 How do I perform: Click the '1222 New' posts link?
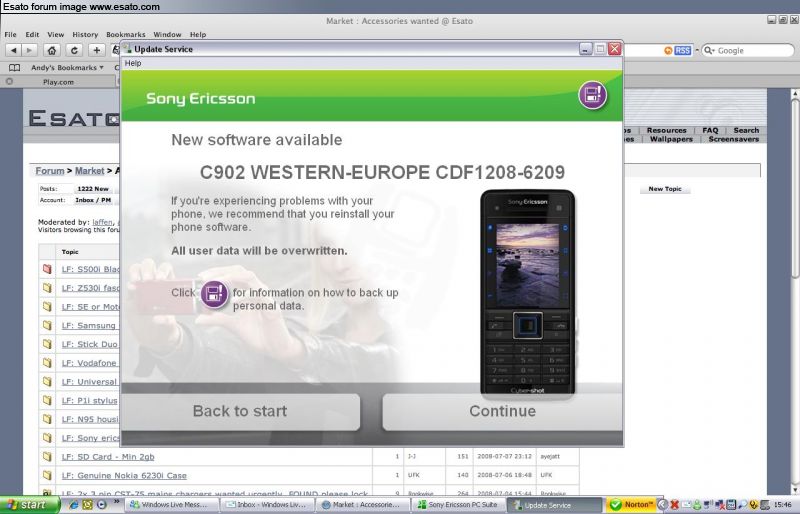(93, 189)
